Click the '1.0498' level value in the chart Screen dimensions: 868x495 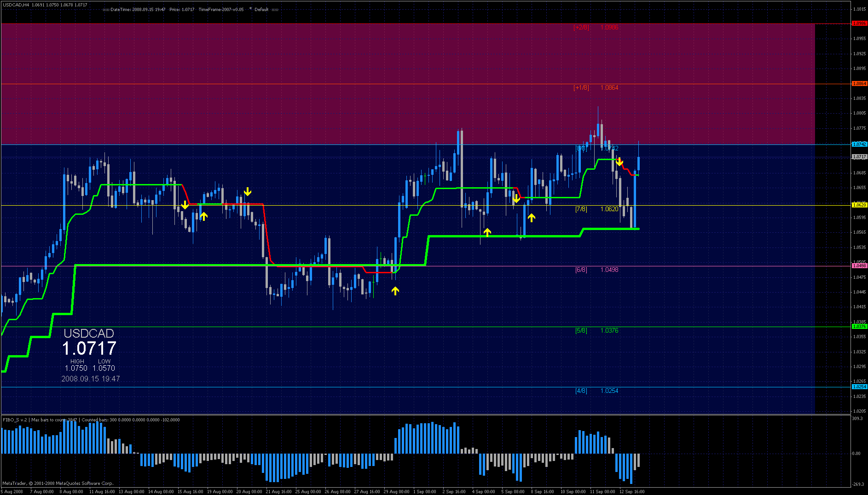[x=609, y=270]
